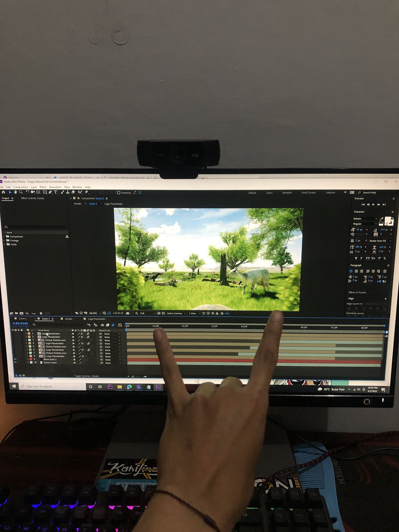This screenshot has width=399, height=532.
Task: Enable the Snapping checkbox
Action: pos(118,192)
